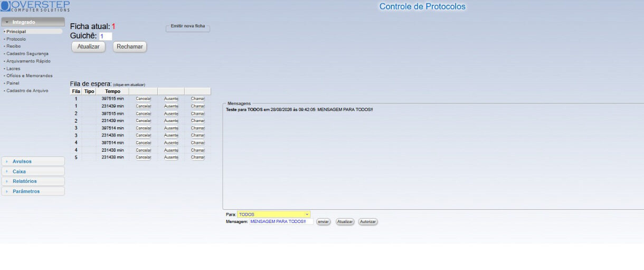Mark Ausente for fila 4 at 231438 min
The height and width of the screenshot is (270, 644).
171,150
